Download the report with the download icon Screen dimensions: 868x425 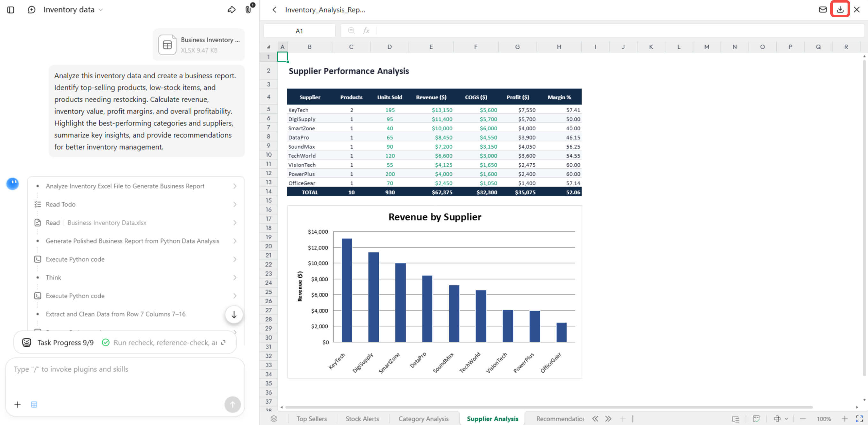coord(840,10)
